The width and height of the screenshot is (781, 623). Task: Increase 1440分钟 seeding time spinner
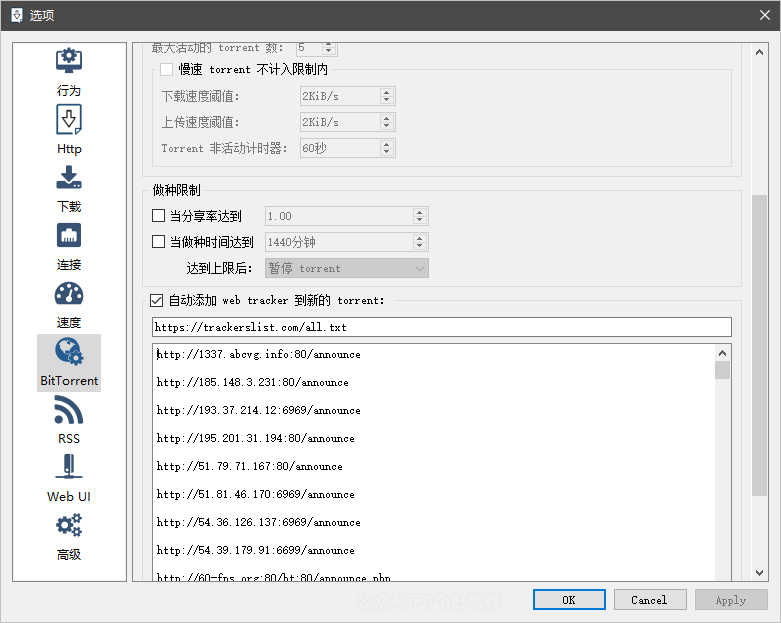419,238
